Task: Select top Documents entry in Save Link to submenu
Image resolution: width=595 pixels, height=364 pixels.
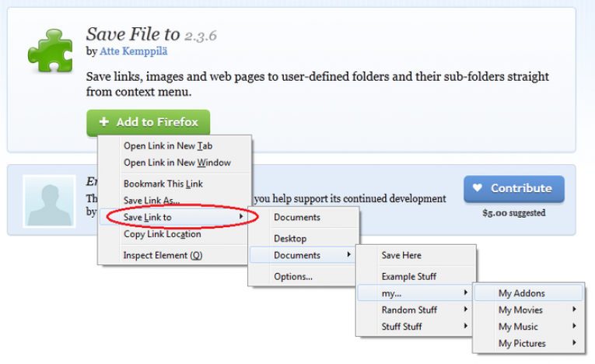Action: 303,217
